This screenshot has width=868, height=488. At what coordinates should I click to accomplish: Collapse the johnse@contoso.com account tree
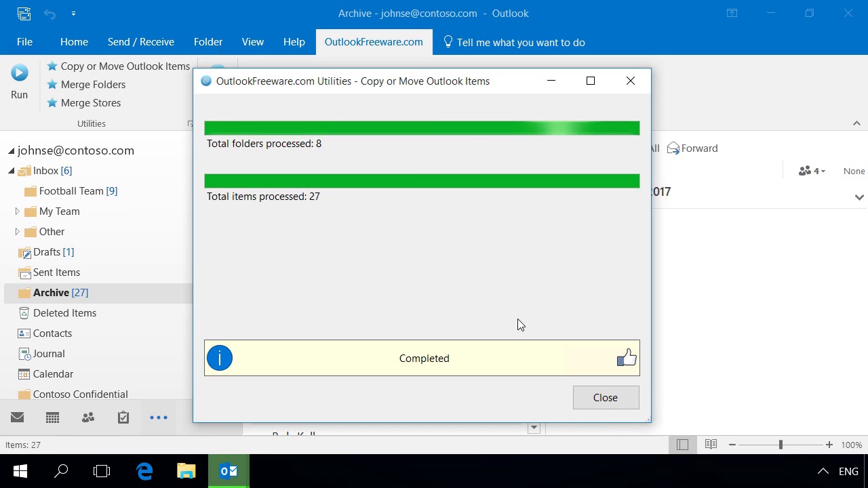coord(12,151)
